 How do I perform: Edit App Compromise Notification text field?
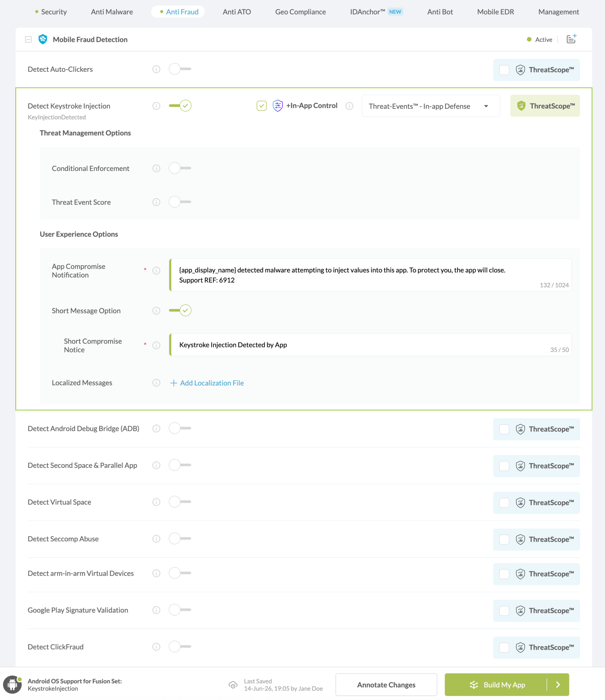click(370, 275)
